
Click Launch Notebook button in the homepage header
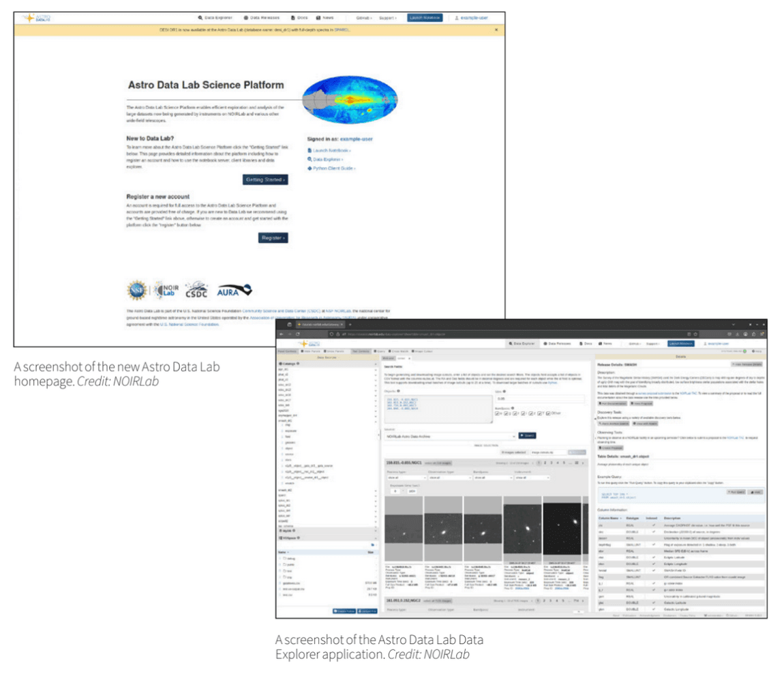point(425,18)
